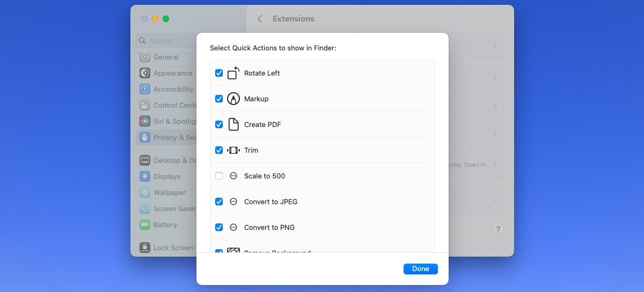This screenshot has height=292, width=644.
Task: Click the Trim filmstrip icon
Action: (233, 150)
